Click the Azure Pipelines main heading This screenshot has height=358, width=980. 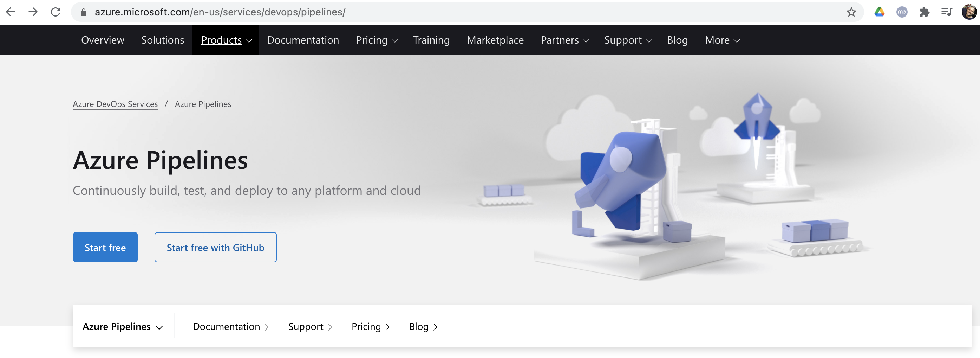point(160,160)
